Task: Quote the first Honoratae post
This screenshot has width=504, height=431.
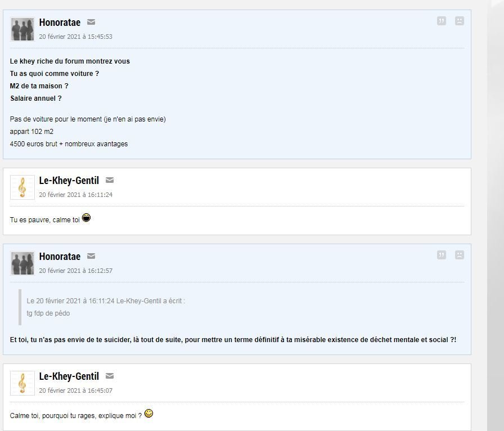Action: 442,21
